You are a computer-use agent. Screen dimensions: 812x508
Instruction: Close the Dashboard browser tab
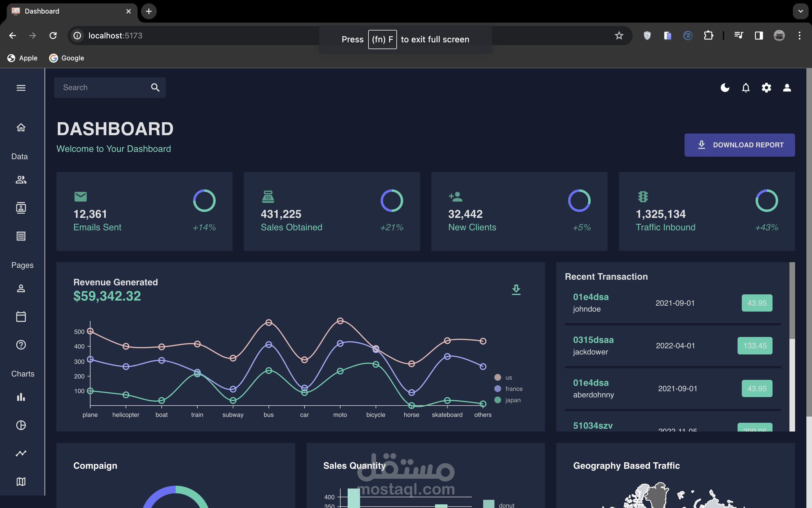[x=129, y=11]
